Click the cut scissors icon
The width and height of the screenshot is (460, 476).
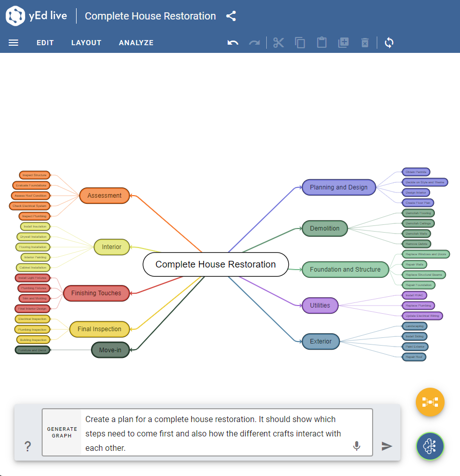279,43
